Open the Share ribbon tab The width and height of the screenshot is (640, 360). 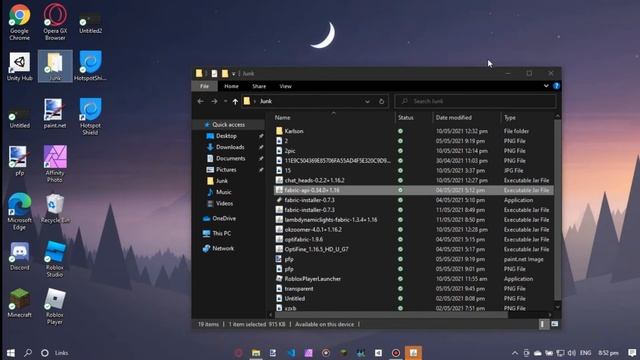click(259, 86)
